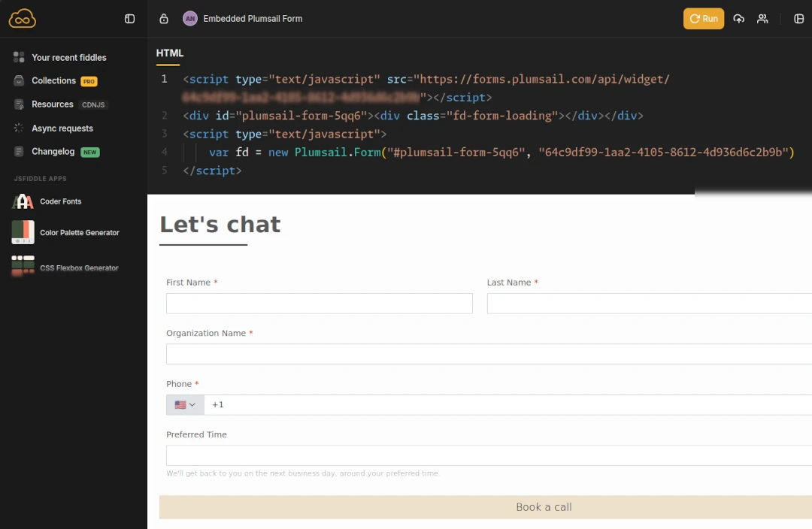Open Collections in sidebar
This screenshot has height=529, width=812.
pyautogui.click(x=55, y=80)
